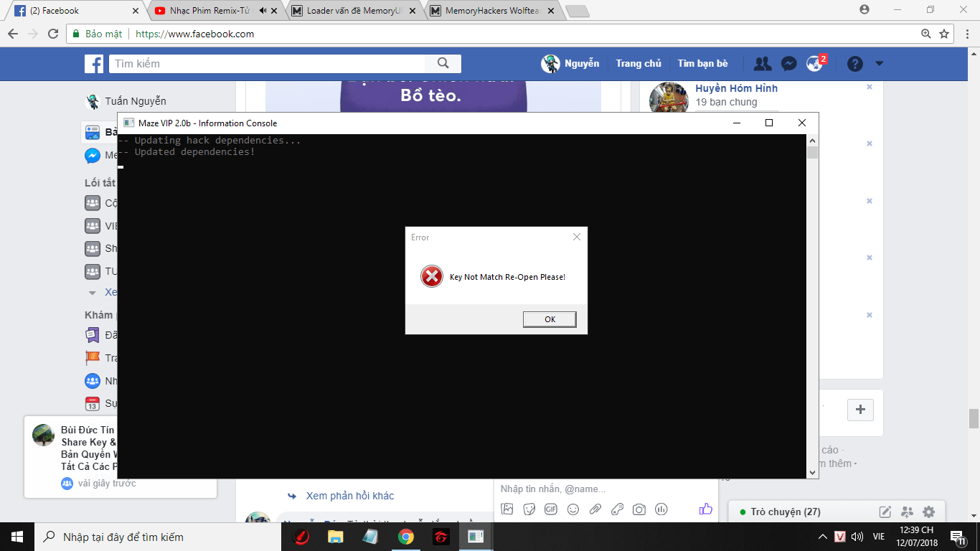Open the friend requests icon
980x551 pixels.
pyautogui.click(x=763, y=63)
